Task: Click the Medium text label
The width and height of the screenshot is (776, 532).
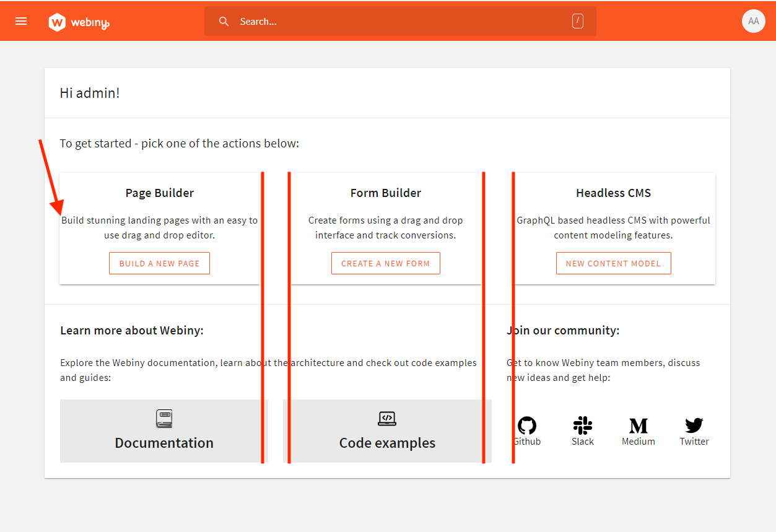Action: click(639, 442)
